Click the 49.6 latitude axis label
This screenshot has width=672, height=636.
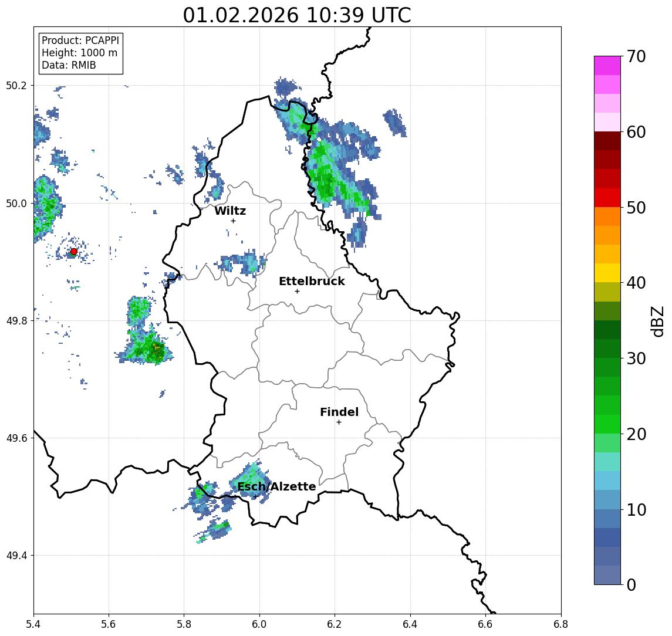(16, 438)
